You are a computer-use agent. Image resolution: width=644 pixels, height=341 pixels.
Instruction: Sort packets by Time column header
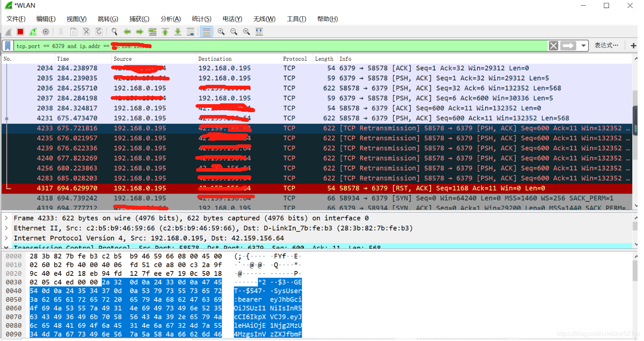tap(83, 59)
